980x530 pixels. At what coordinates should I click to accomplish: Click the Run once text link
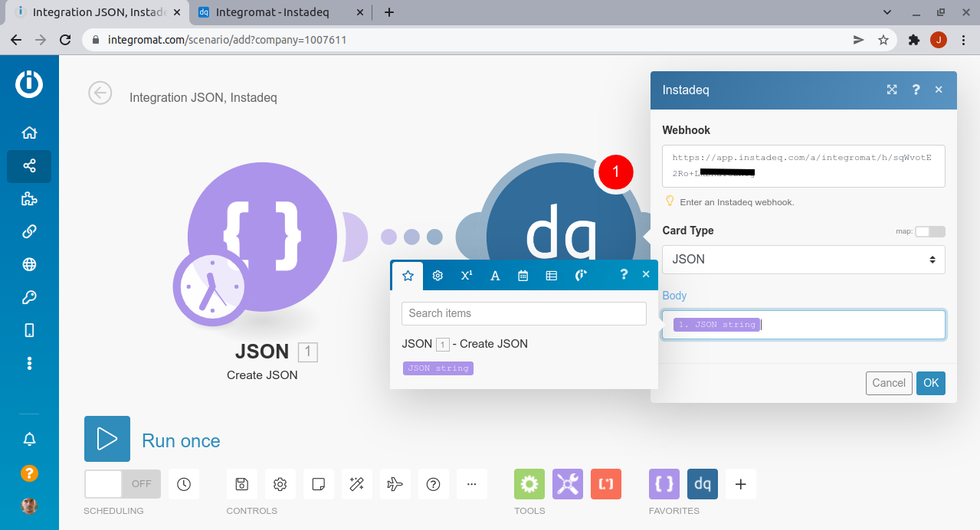click(181, 441)
